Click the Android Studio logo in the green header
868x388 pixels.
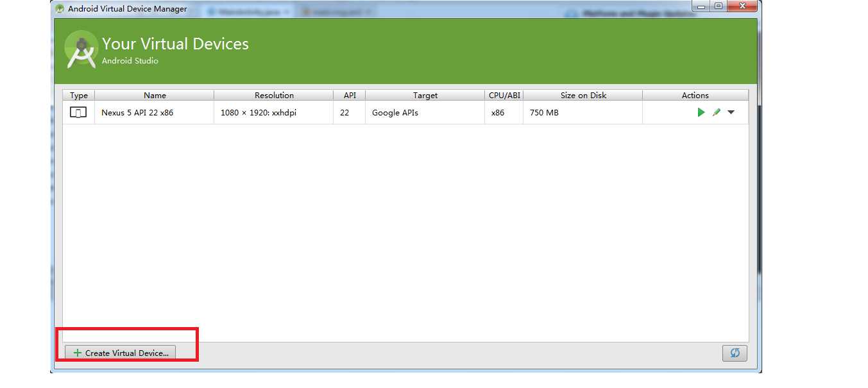(x=81, y=49)
